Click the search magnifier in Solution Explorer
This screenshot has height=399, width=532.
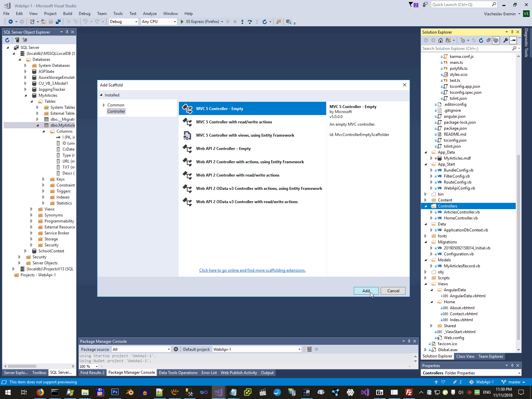click(x=514, y=49)
